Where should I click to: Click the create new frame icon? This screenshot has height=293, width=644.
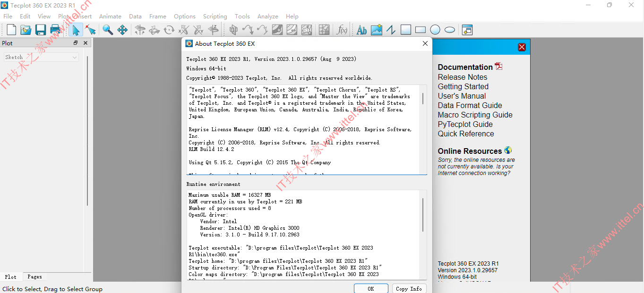coord(467,30)
